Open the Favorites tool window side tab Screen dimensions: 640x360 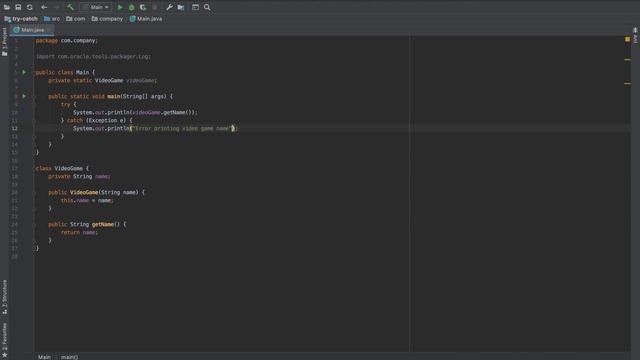[4, 340]
